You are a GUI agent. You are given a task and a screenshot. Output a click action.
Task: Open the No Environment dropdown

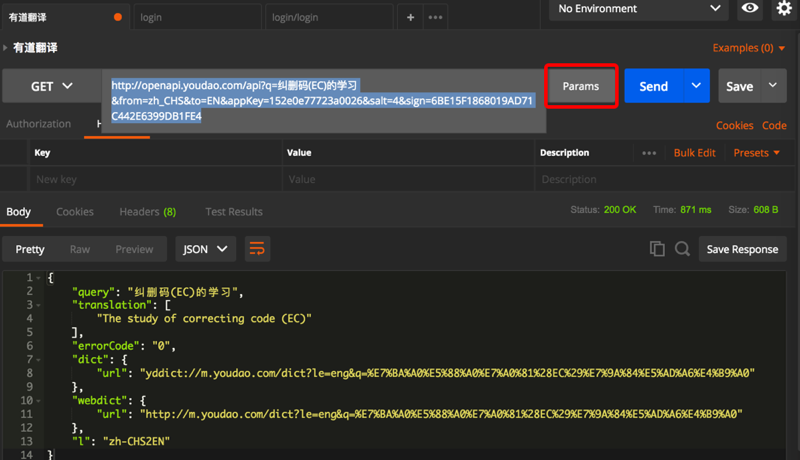(638, 9)
